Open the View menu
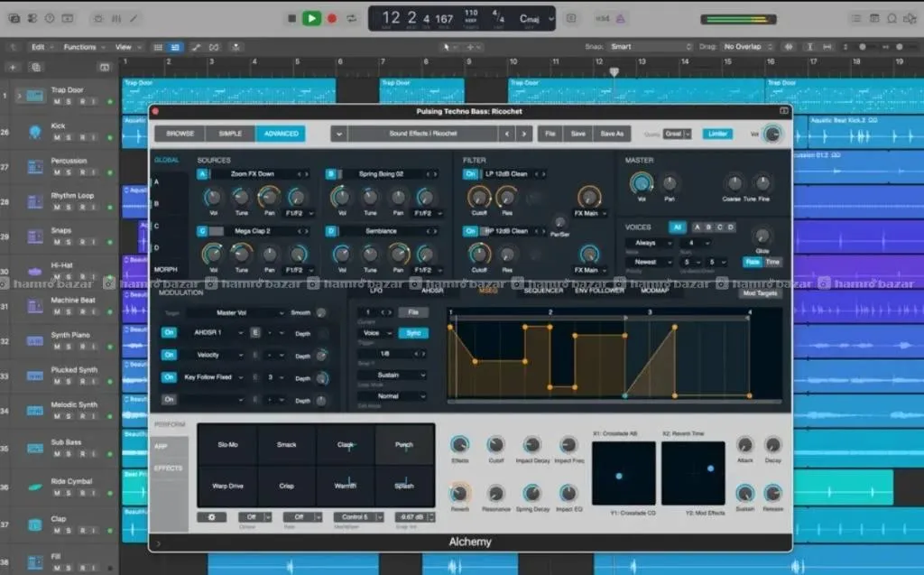Image resolution: width=924 pixels, height=575 pixels. click(x=127, y=47)
